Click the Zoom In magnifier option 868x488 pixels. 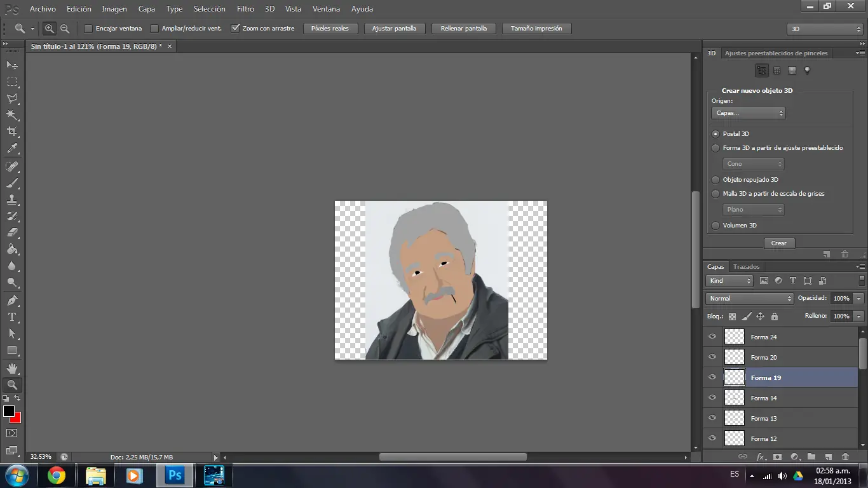coord(50,29)
